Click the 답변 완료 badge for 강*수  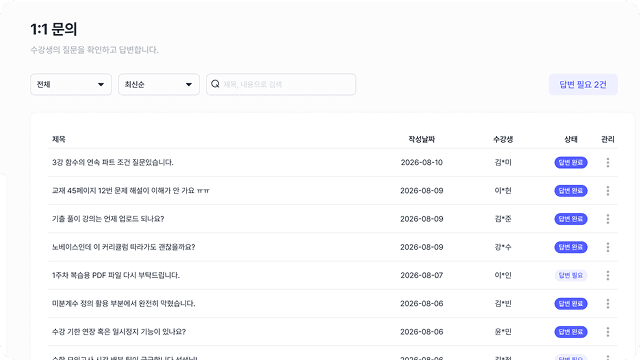pyautogui.click(x=571, y=247)
